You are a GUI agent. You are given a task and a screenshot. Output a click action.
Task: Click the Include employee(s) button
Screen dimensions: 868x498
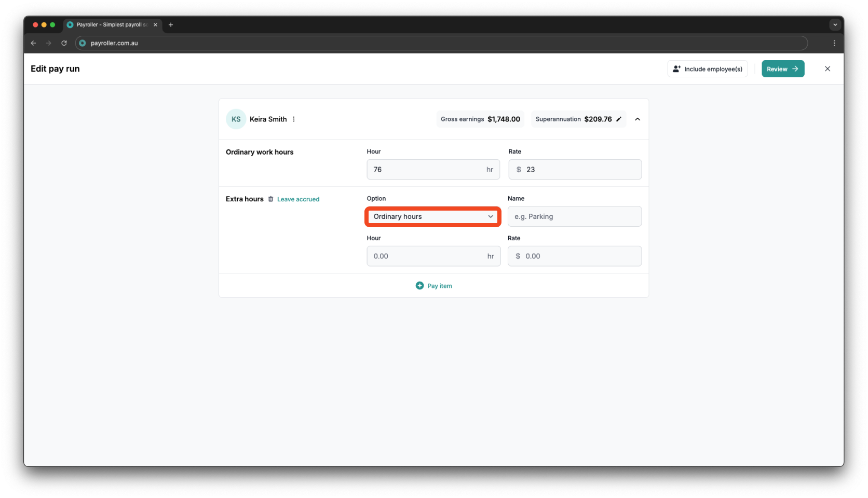click(708, 69)
